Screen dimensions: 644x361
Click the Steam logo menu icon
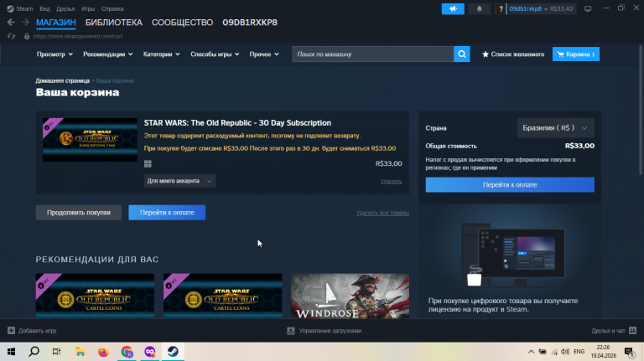tap(10, 8)
